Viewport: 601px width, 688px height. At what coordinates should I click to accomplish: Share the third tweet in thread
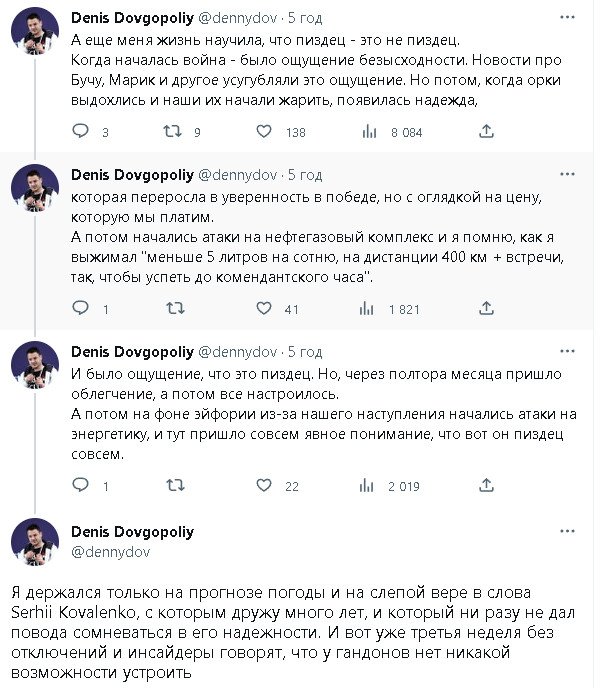487,486
